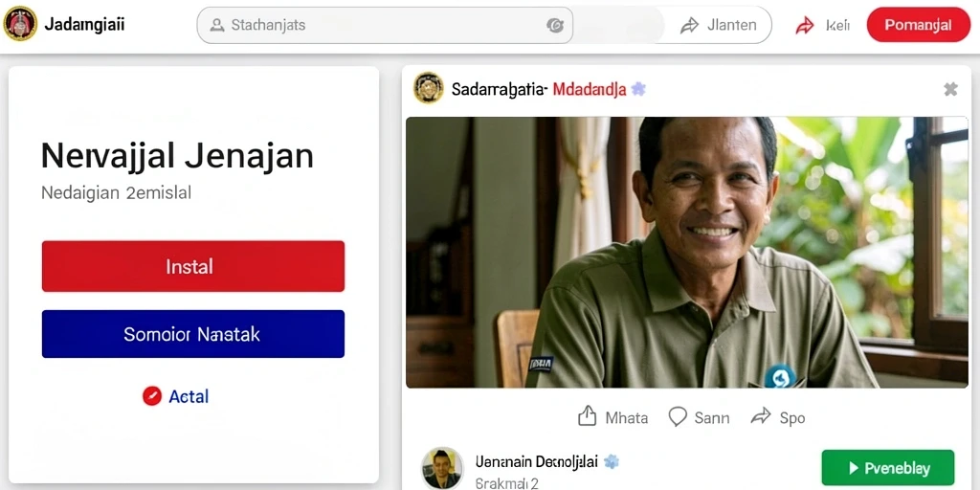Click the verified badge next to Mdadandja
Image resolution: width=980 pixels, height=490 pixels.
638,89
